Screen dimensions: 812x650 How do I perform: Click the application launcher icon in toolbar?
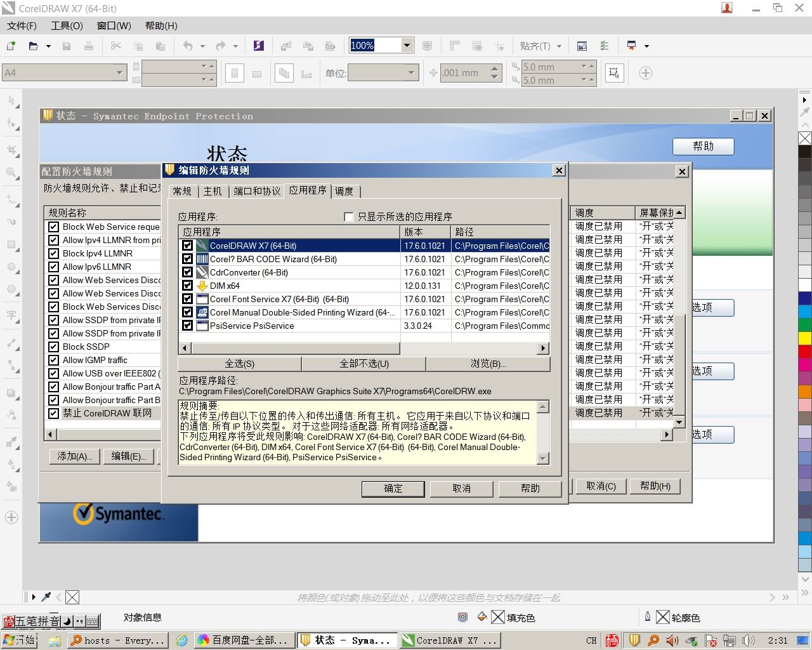click(631, 46)
